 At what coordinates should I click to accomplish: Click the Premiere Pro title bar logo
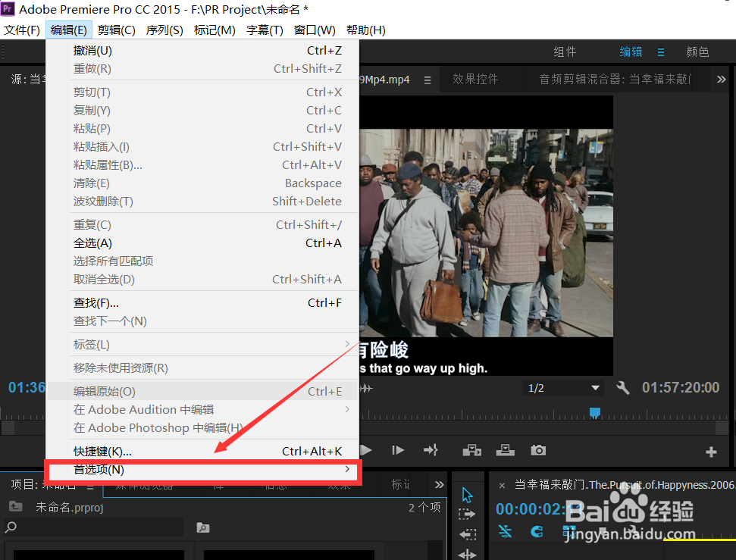tap(8, 8)
